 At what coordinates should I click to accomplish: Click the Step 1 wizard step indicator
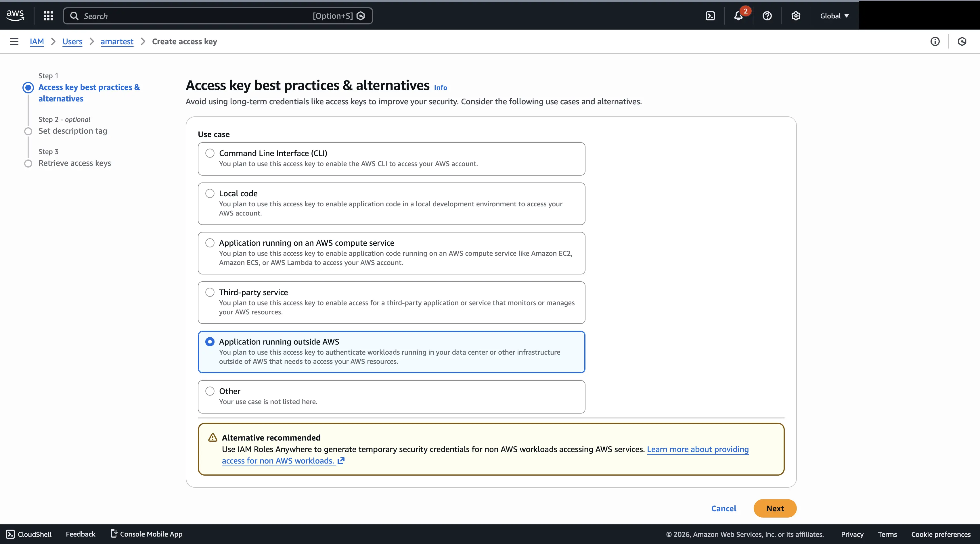28,87
